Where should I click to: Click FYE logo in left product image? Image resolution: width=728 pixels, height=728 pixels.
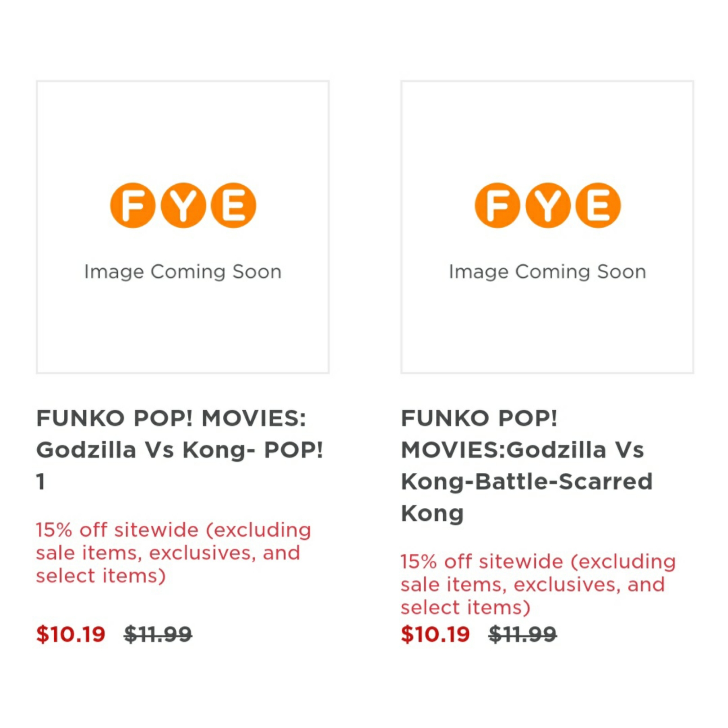click(183, 205)
